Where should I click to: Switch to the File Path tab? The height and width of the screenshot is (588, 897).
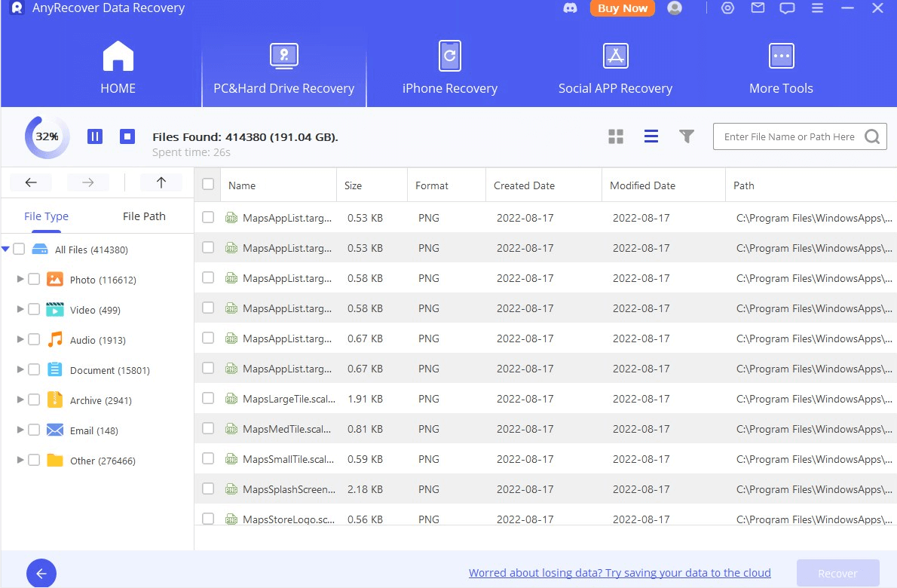[144, 216]
